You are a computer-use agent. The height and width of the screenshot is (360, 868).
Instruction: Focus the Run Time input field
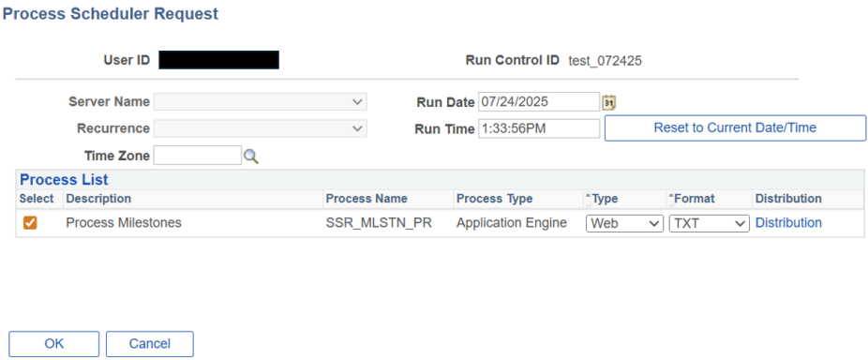[539, 128]
